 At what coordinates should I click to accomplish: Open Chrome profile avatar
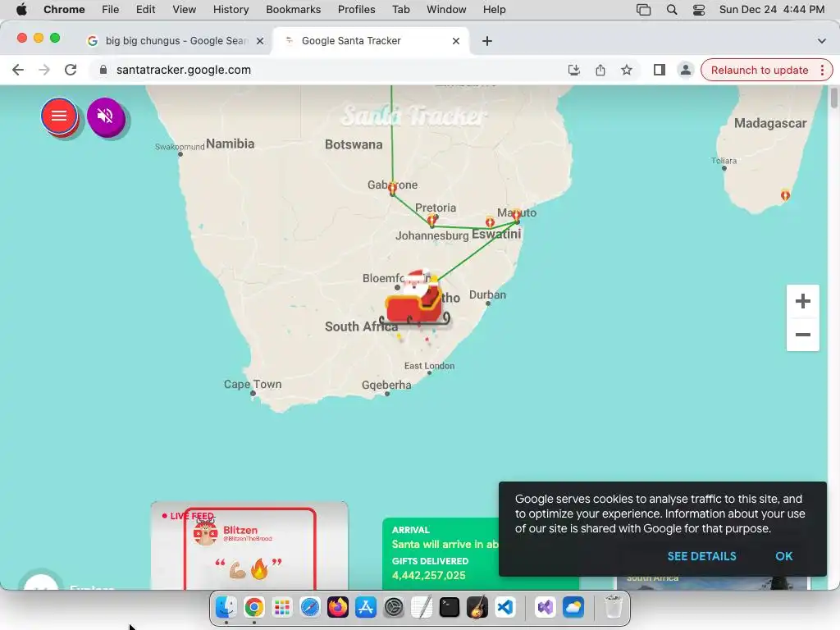tap(685, 71)
